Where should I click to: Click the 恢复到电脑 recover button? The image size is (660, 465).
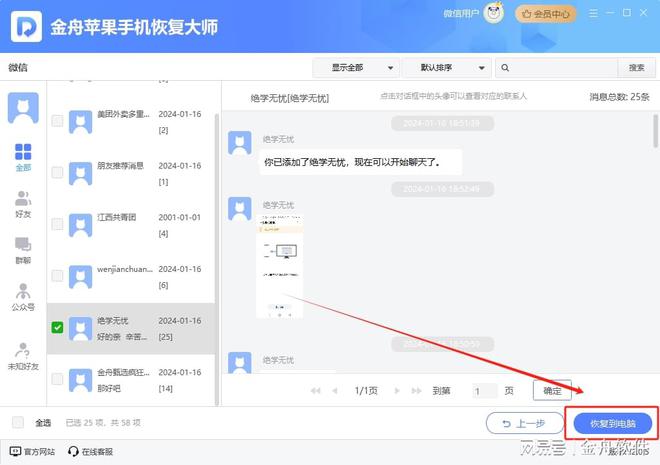coord(613,423)
